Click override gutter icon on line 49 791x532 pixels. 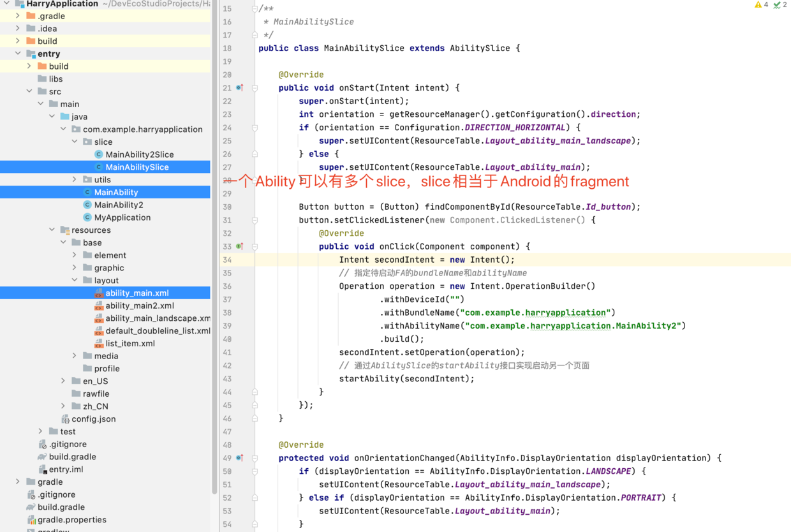240,458
